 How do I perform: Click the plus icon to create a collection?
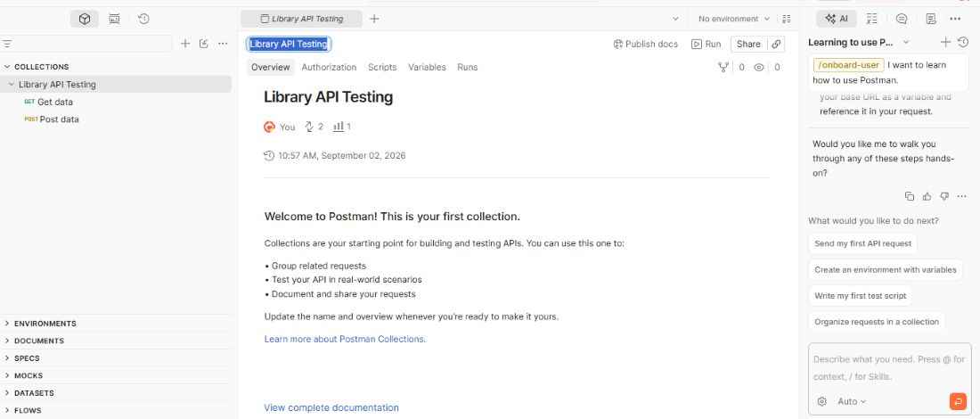tap(185, 43)
